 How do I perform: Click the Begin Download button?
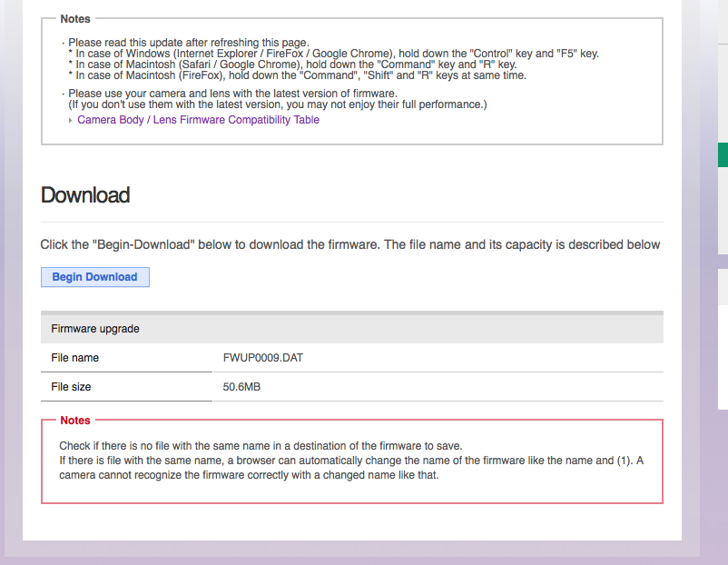[94, 277]
